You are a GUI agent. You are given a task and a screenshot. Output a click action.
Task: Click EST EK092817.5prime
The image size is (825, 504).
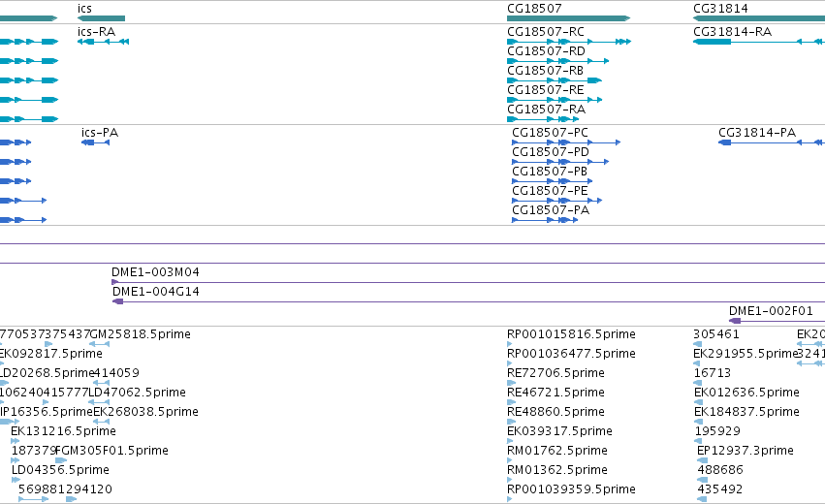51,354
